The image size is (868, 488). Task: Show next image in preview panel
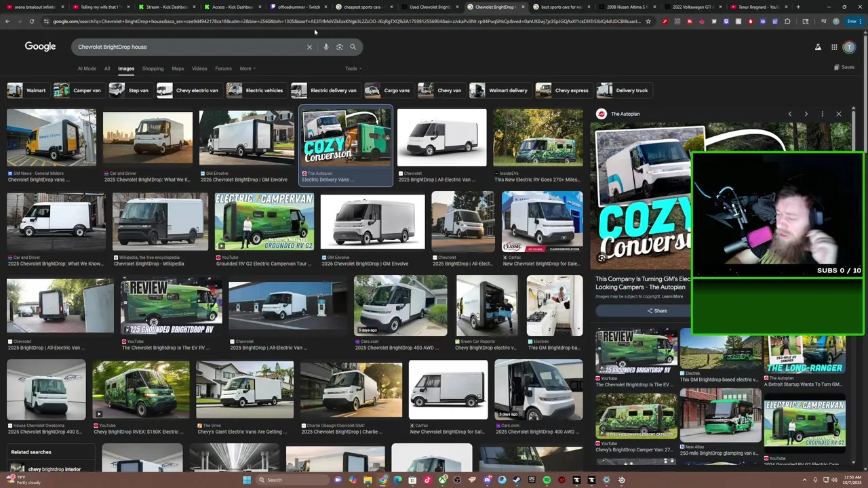[x=806, y=114]
